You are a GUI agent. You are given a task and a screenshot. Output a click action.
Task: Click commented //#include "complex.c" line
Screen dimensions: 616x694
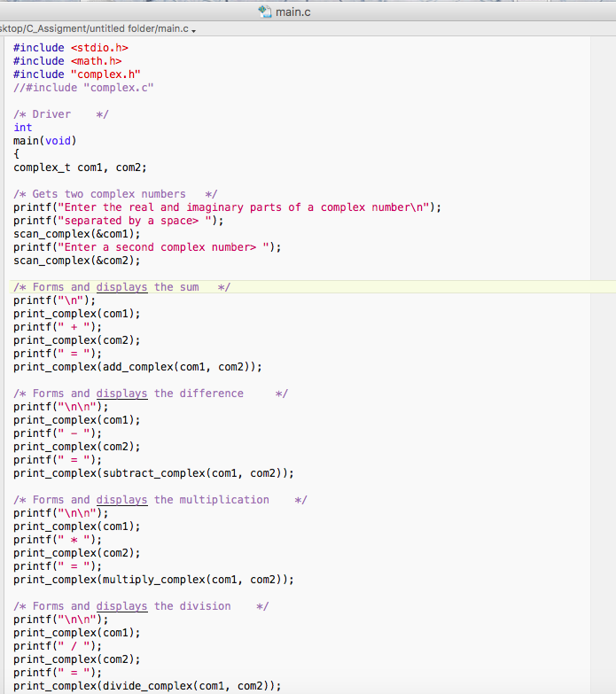pyautogui.click(x=83, y=87)
